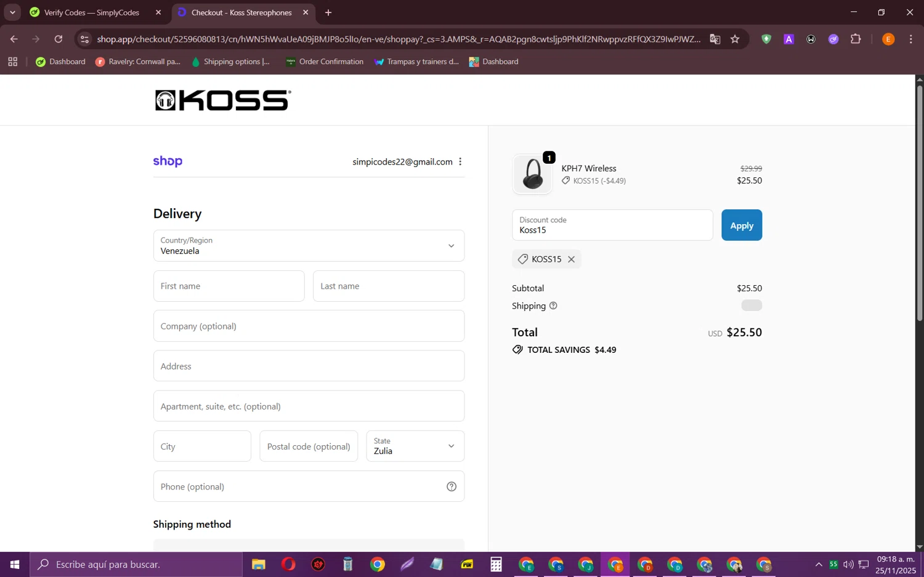The height and width of the screenshot is (577, 924).
Task: Click the Phone (optional) field
Action: pos(309,486)
